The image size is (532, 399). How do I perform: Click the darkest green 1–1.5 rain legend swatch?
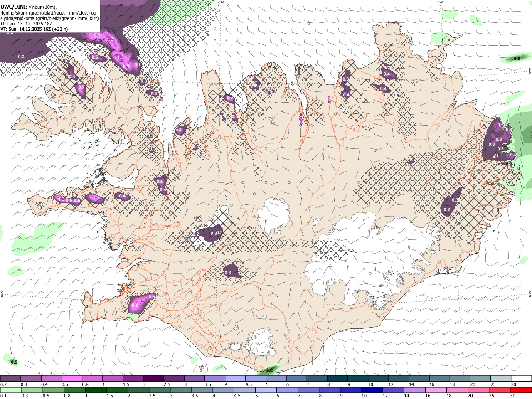coord(95,390)
